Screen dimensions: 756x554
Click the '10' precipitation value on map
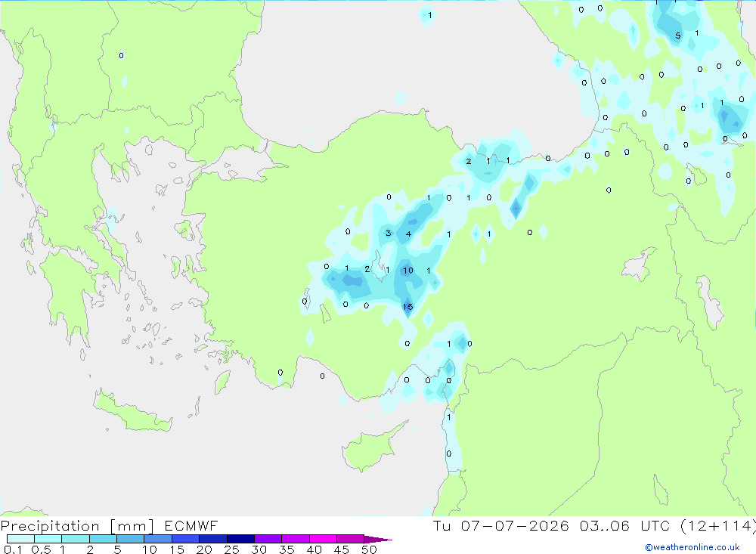(408, 271)
